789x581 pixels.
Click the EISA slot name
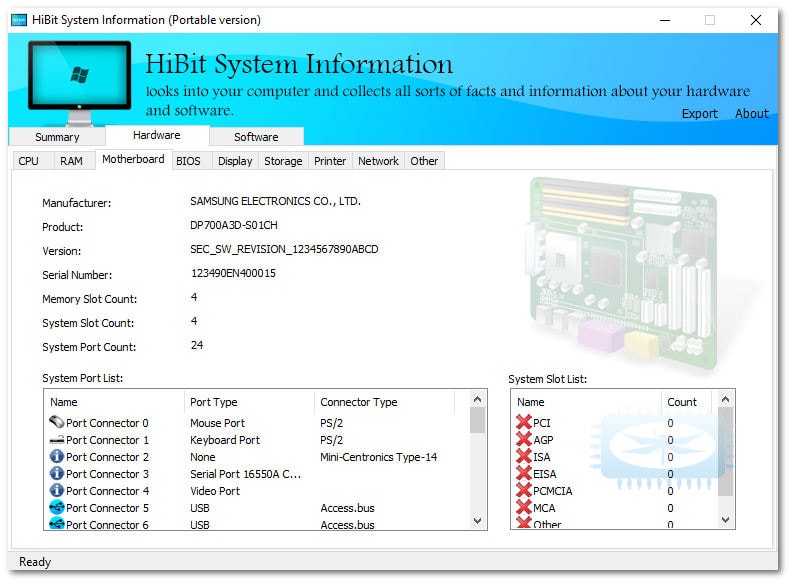pos(544,474)
